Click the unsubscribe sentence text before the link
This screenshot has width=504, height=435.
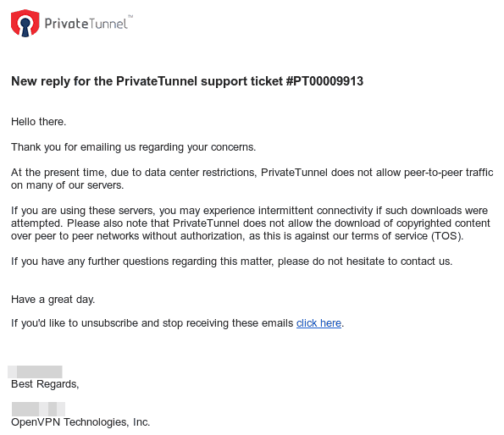152,323
